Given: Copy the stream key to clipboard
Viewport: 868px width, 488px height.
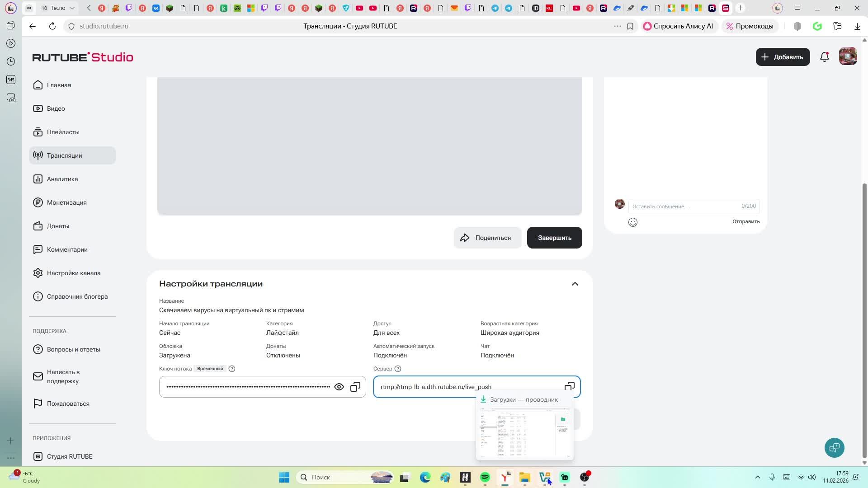Looking at the screenshot, I should click(355, 387).
